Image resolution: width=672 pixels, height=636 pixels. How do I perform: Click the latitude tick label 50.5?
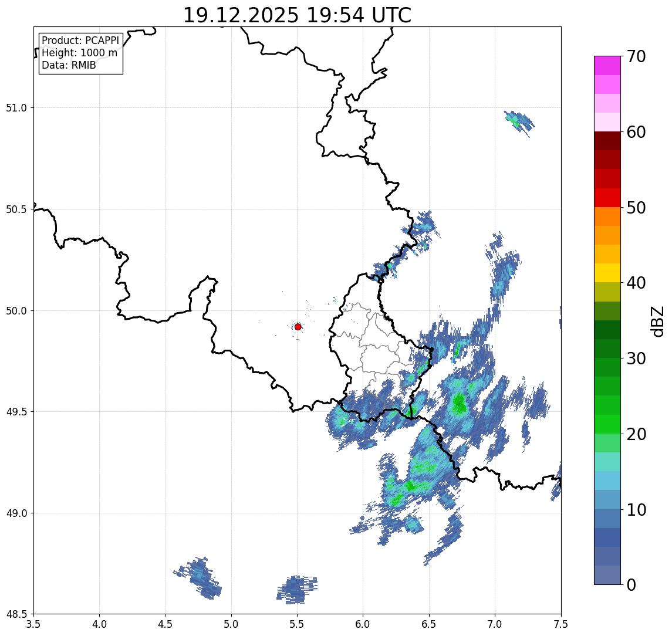(x=16, y=209)
